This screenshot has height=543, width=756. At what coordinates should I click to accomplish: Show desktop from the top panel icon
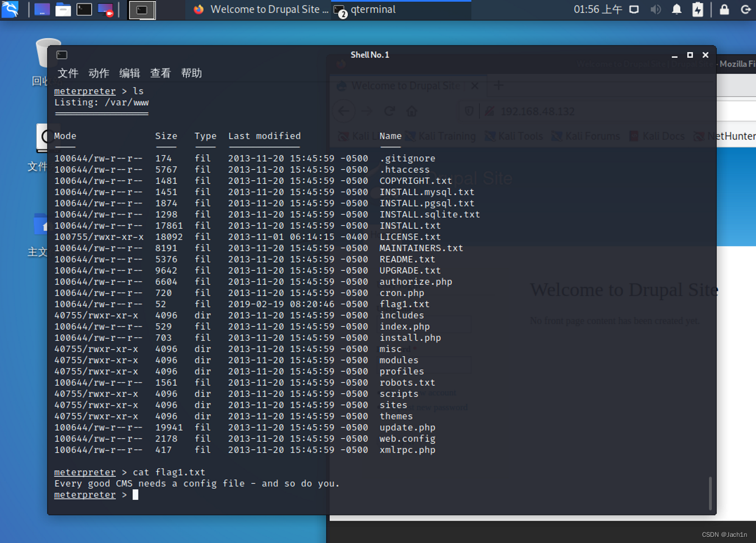click(42, 10)
